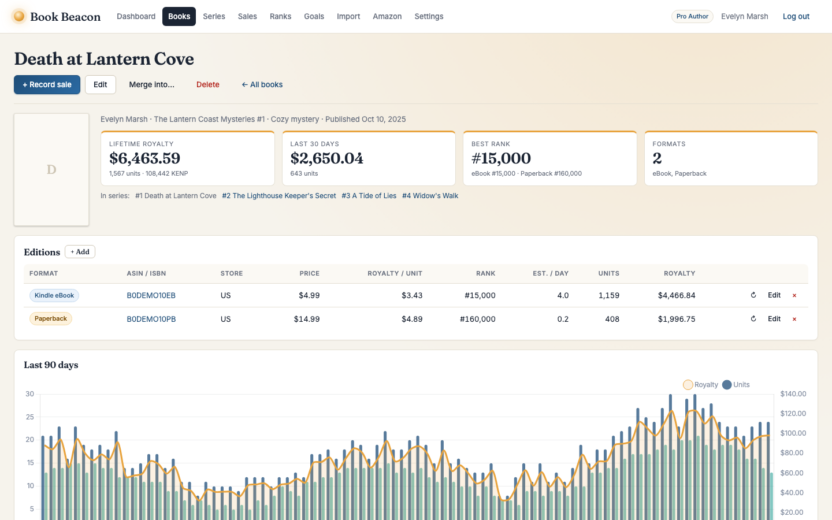The width and height of the screenshot is (832, 520).
Task: Click the + Record sale button
Action: [47, 85]
